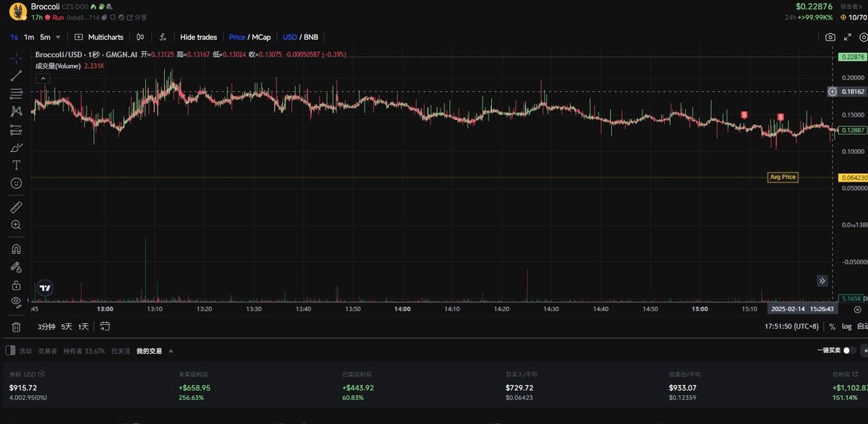Toggle percent scale button
Image resolution: width=868 pixels, height=424 pixels.
click(x=832, y=326)
